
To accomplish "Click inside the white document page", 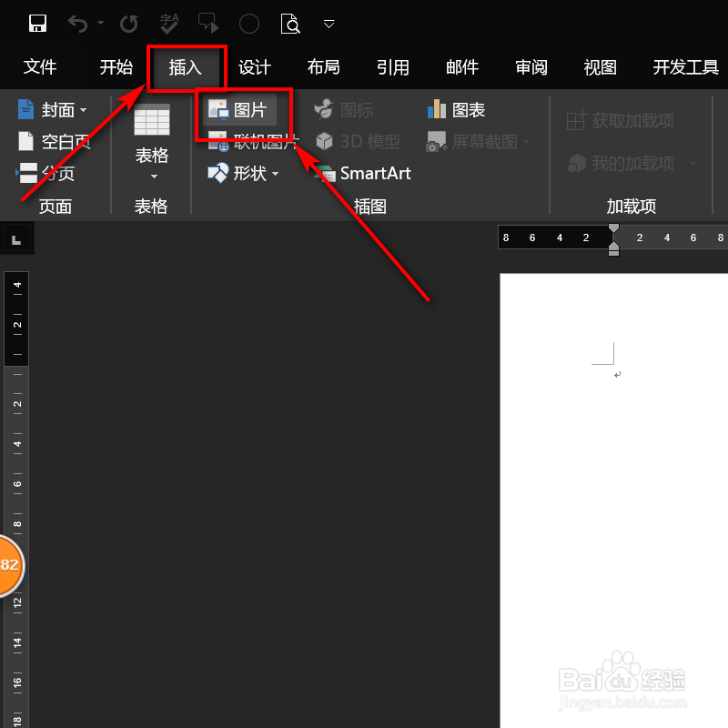I will [x=613, y=500].
